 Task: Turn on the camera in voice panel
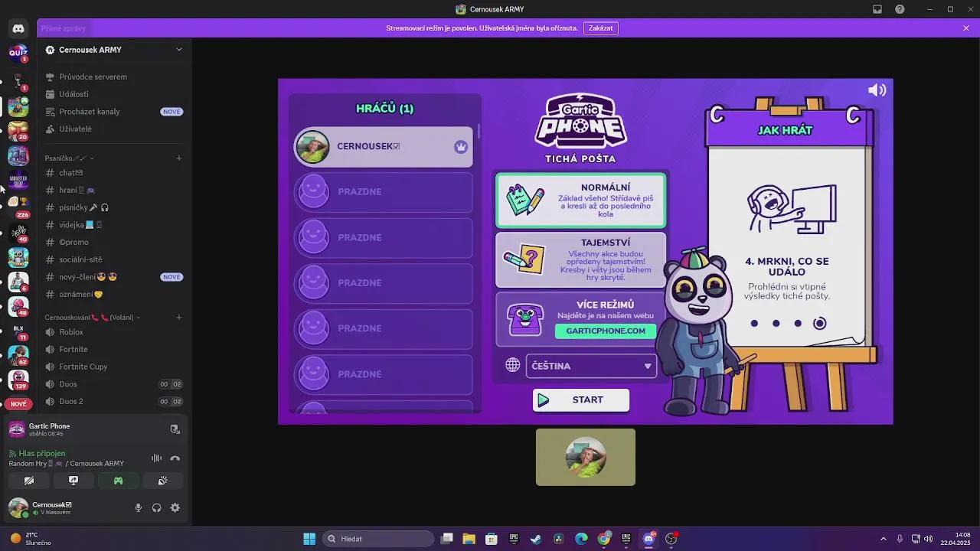click(29, 481)
